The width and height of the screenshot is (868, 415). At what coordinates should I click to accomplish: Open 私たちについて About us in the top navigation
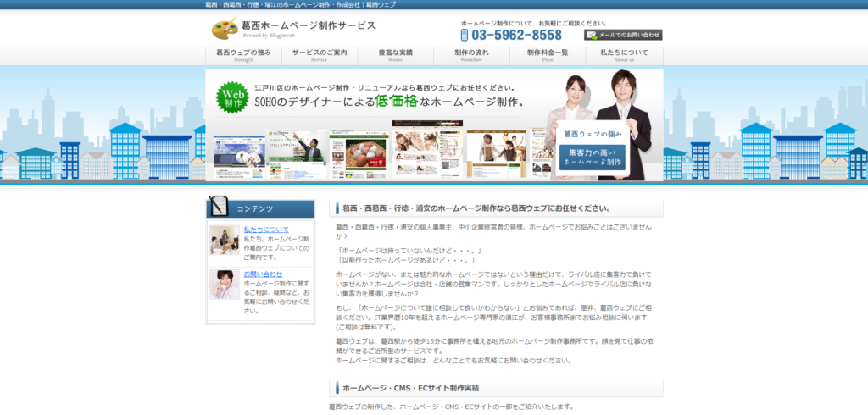click(624, 55)
